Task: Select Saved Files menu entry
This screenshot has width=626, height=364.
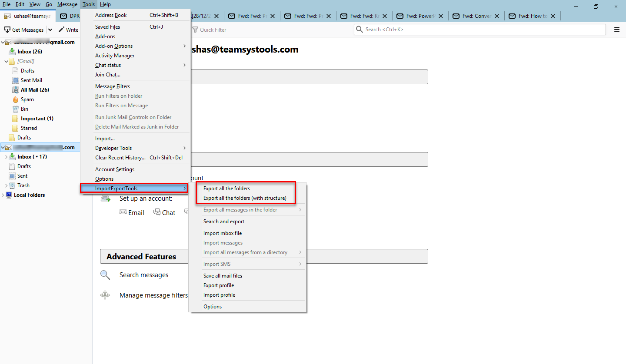Action: point(136,27)
